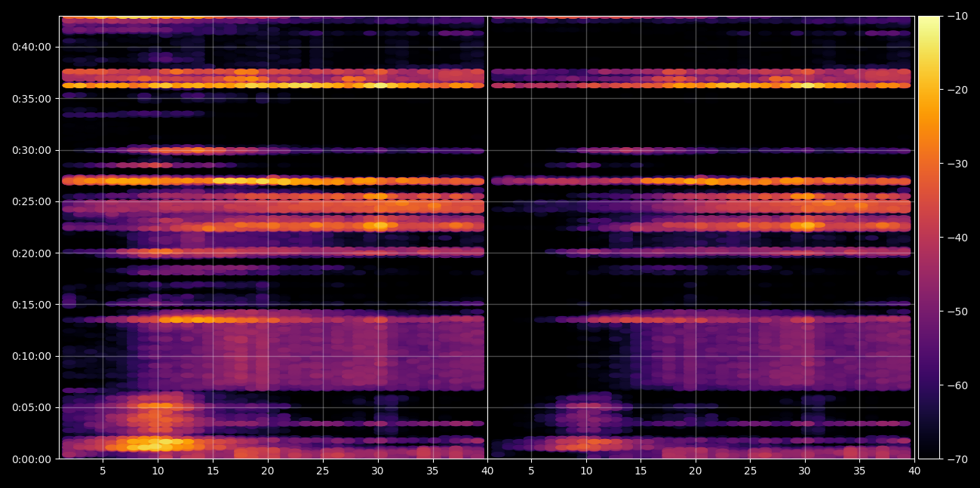Select x-axis tick 35 under the left heatmap

point(433,471)
